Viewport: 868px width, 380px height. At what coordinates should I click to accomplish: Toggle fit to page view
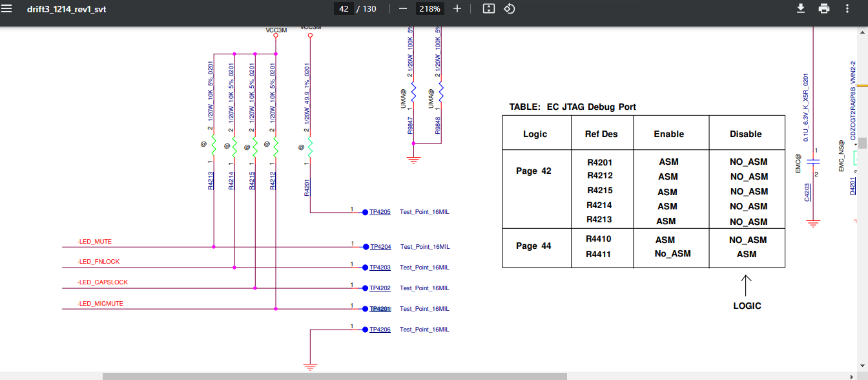click(489, 9)
